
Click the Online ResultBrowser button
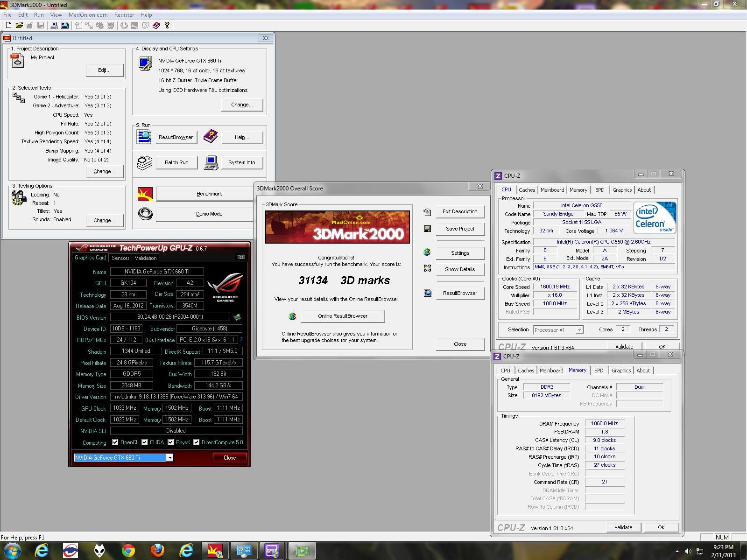coord(343,316)
